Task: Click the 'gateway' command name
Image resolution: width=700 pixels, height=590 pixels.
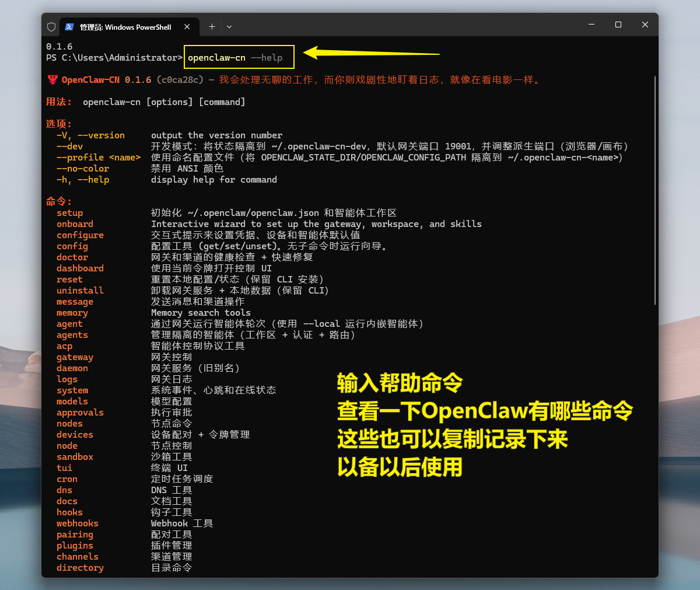Action: pyautogui.click(x=75, y=357)
